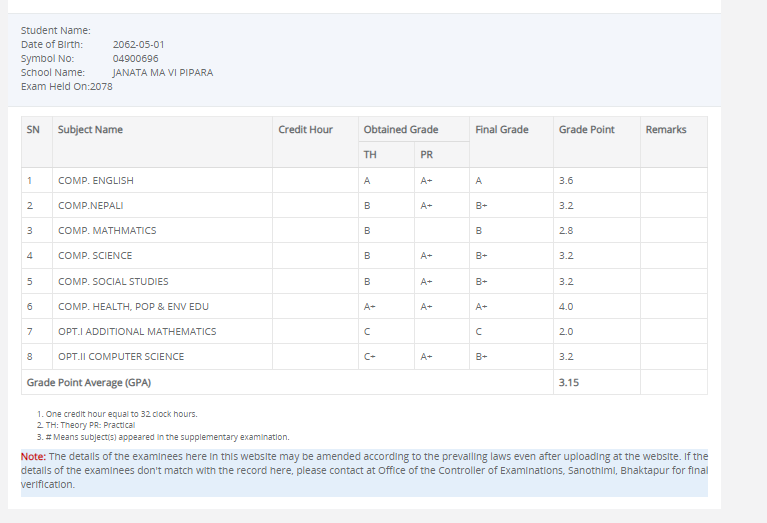Click the Obtained Grade column header
This screenshot has width=767, height=523.
point(401,130)
